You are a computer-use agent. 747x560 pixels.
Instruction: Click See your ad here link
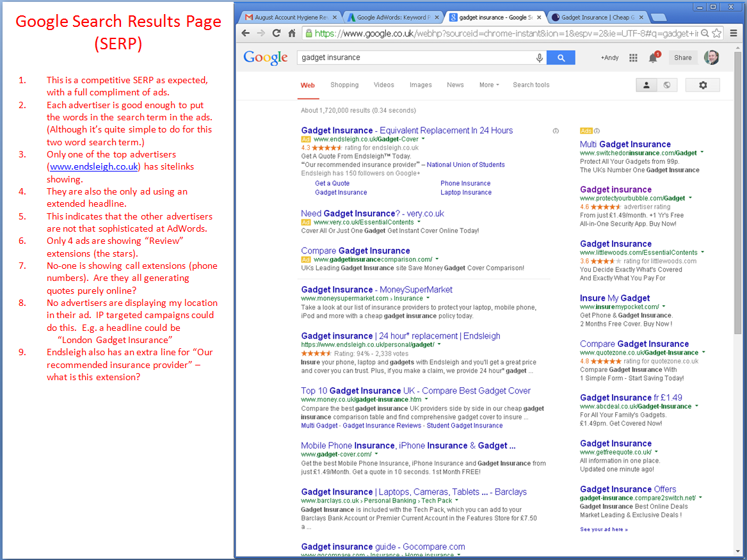604,529
